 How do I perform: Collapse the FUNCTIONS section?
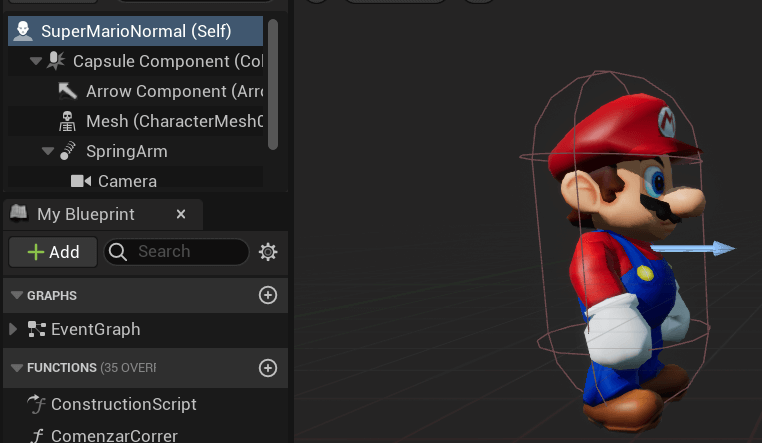[17, 368]
